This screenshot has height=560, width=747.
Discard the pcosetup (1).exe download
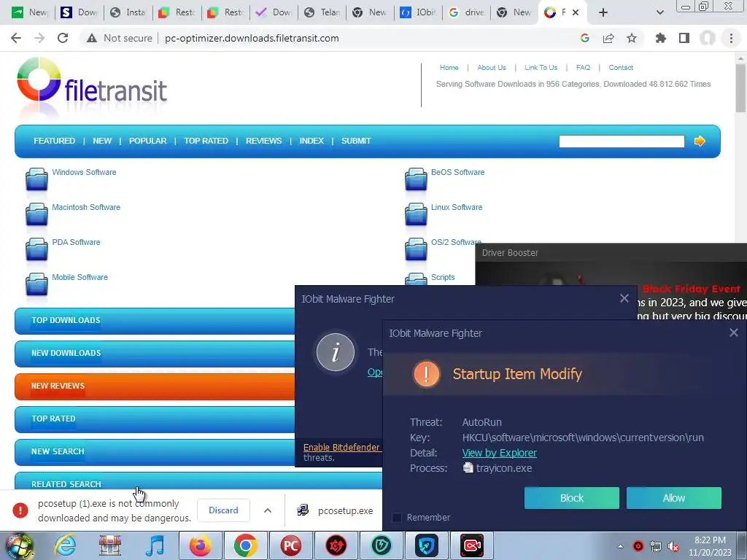223,510
